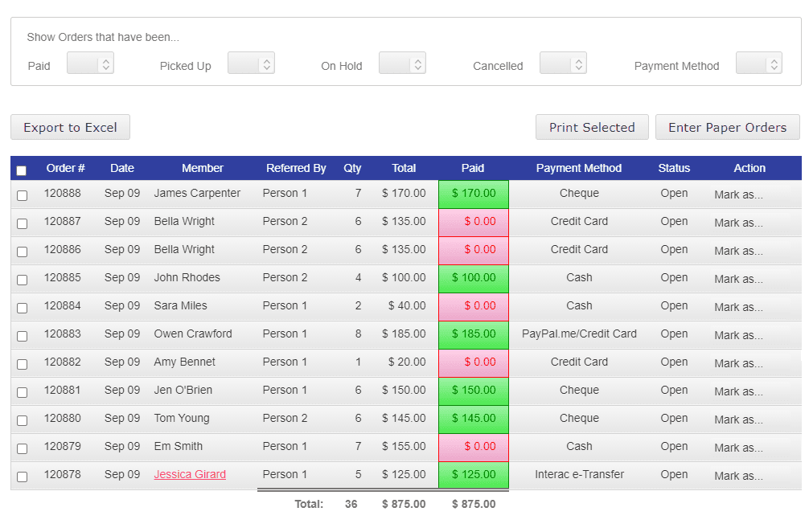The height and width of the screenshot is (532, 809).
Task: Sort by the Member column header
Action: pyautogui.click(x=203, y=168)
